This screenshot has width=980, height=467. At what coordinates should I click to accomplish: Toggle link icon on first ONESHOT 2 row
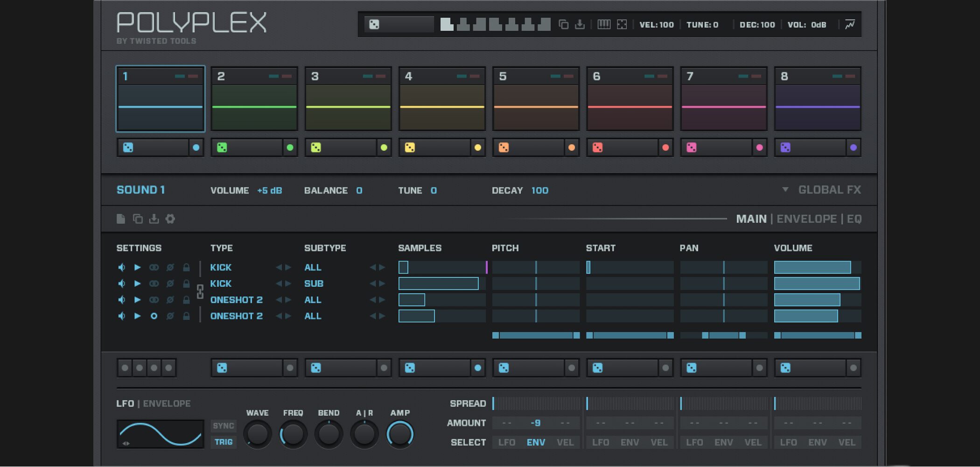pyautogui.click(x=154, y=300)
